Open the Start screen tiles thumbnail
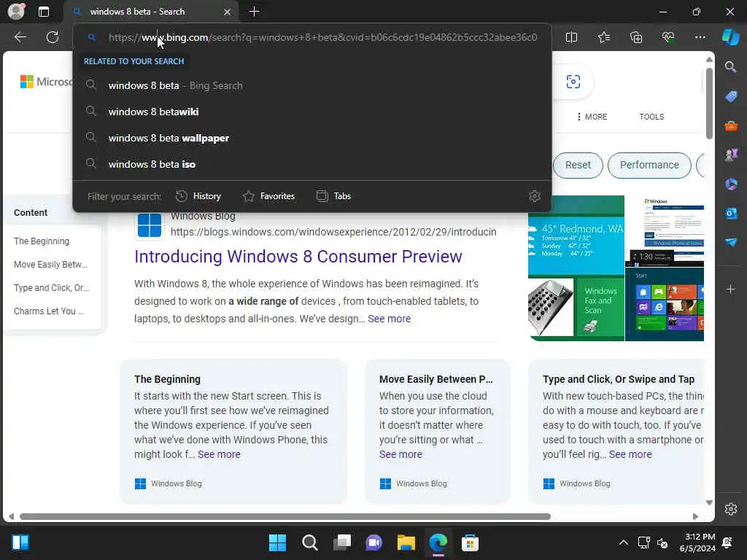Screen dimensions: 747x560 [x=665, y=304]
